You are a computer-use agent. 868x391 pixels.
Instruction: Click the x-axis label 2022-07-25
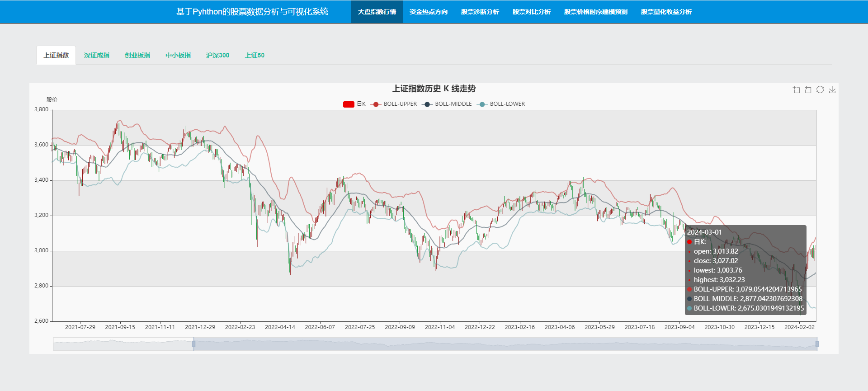[x=360, y=327]
